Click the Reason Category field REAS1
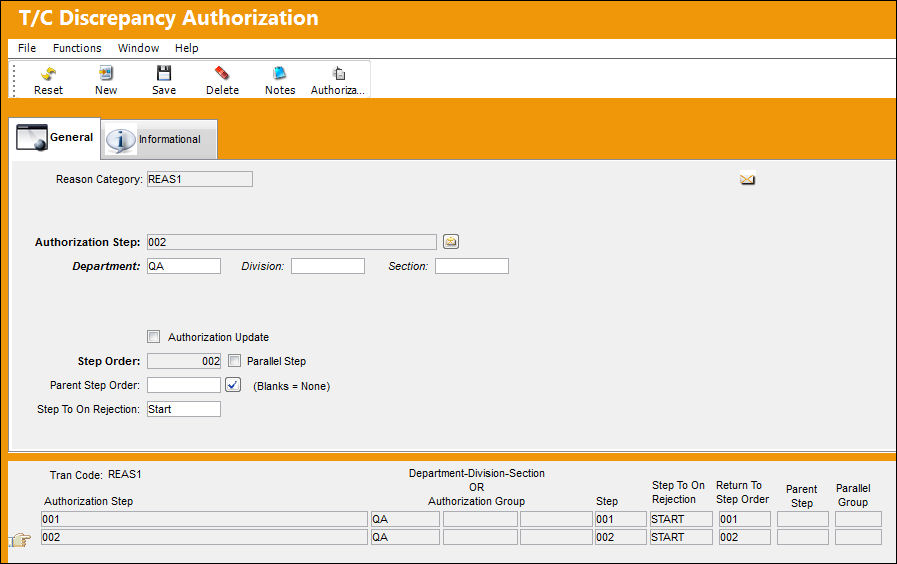The image size is (897, 564). click(x=200, y=179)
